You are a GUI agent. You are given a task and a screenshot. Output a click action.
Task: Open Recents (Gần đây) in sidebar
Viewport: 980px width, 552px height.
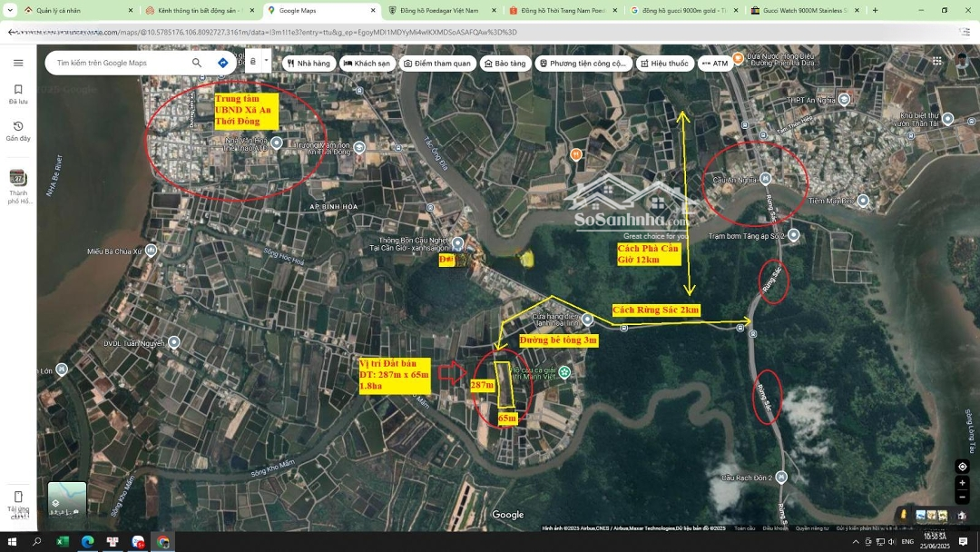[18, 132]
